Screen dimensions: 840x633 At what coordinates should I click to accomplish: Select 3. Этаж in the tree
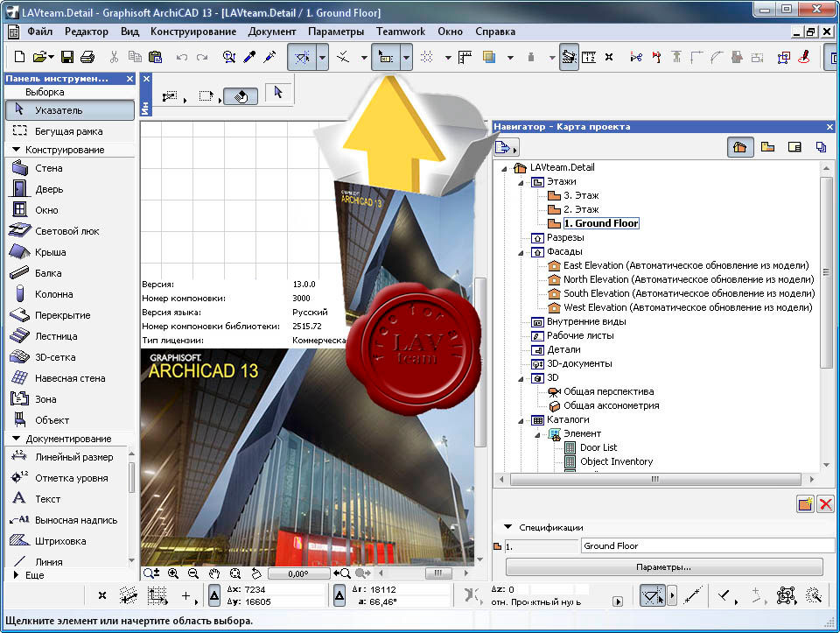point(581,195)
